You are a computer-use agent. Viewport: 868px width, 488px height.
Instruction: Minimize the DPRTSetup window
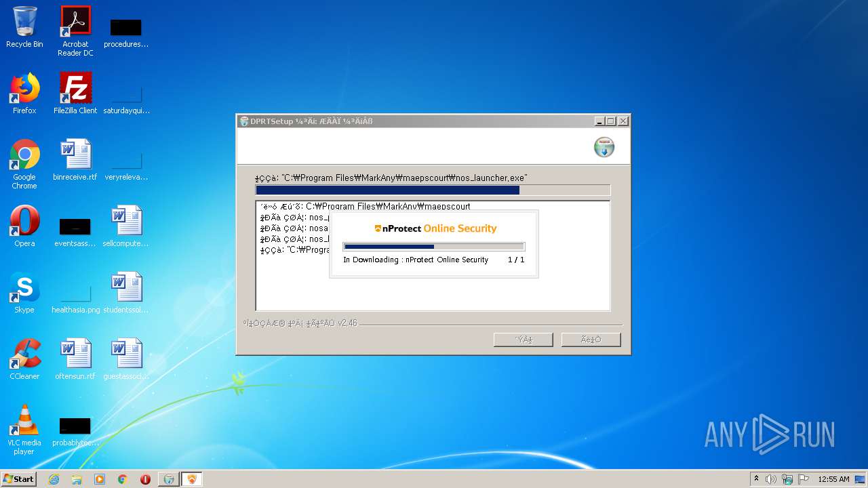pos(599,121)
